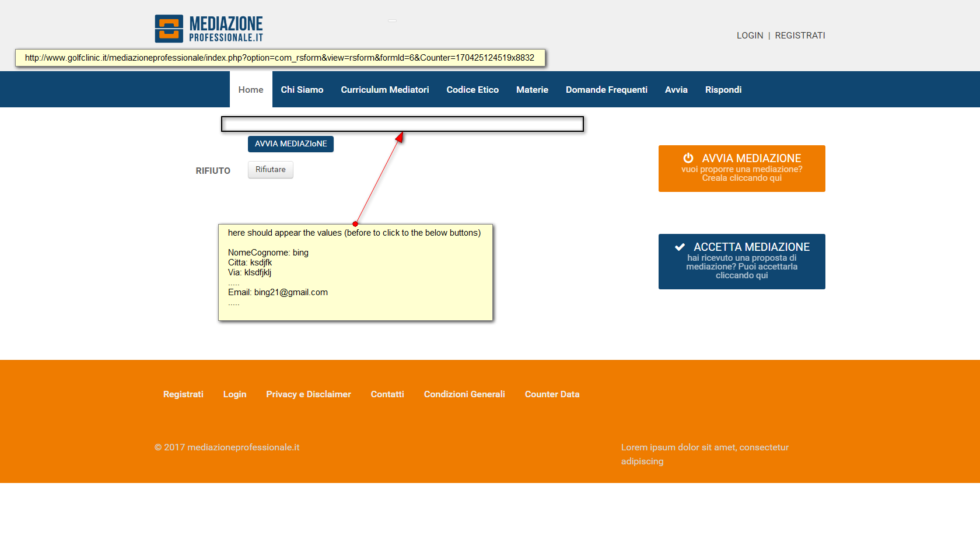Click the LOGIN link in header
Image resolution: width=980 pixels, height=560 pixels.
(750, 36)
